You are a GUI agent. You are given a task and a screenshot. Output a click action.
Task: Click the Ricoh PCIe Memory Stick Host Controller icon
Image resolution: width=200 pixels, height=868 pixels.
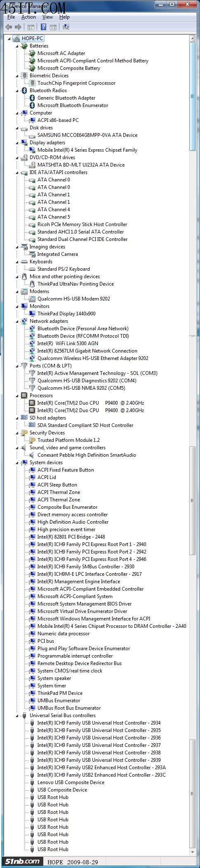click(33, 224)
